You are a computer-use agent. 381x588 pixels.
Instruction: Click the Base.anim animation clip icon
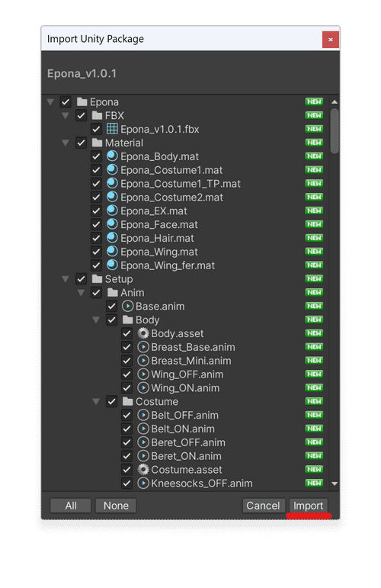(128, 307)
